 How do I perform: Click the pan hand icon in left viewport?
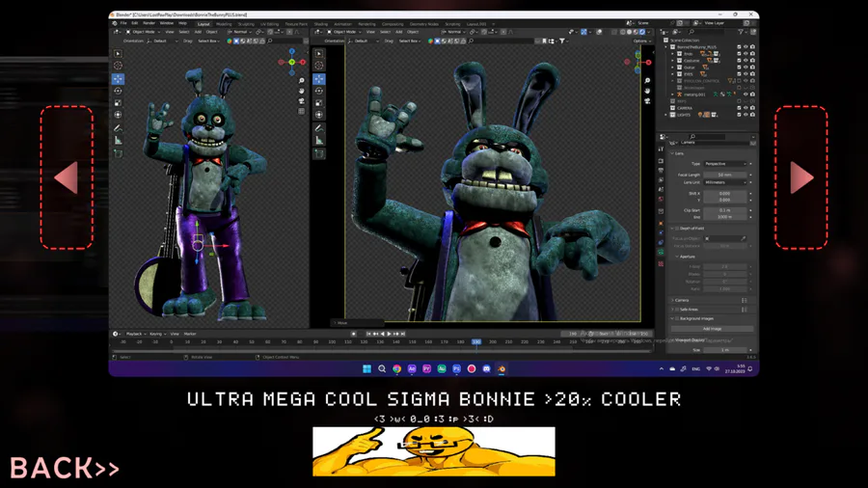pyautogui.click(x=301, y=91)
